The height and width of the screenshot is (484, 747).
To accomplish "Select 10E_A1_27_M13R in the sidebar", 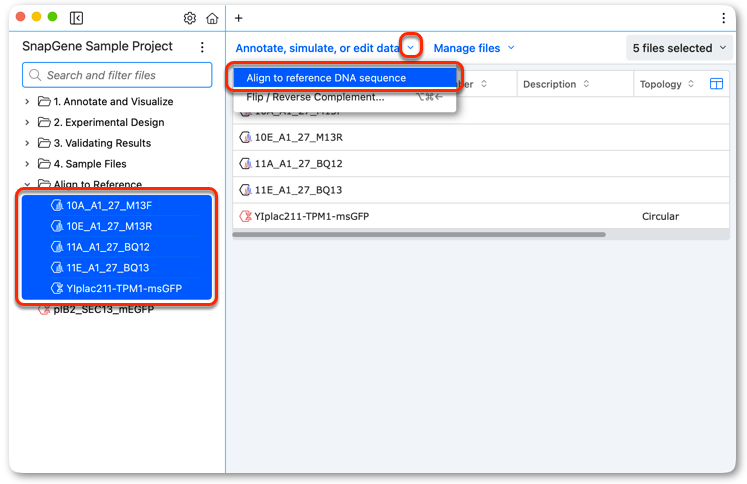I will 117,226.
